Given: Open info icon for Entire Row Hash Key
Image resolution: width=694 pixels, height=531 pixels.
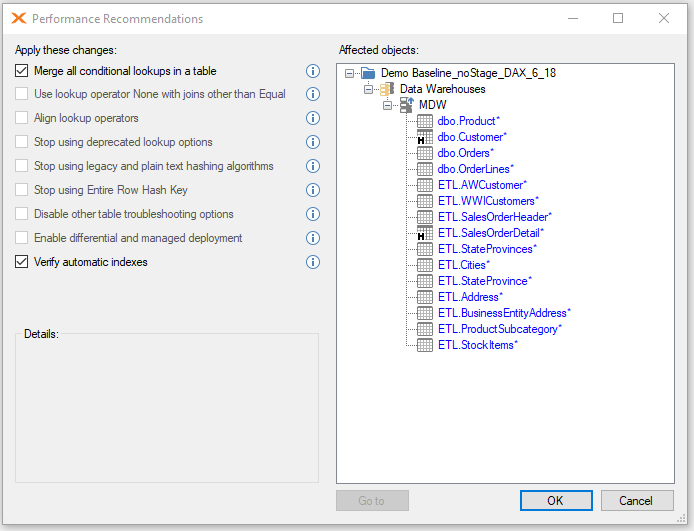Looking at the screenshot, I should click(313, 190).
